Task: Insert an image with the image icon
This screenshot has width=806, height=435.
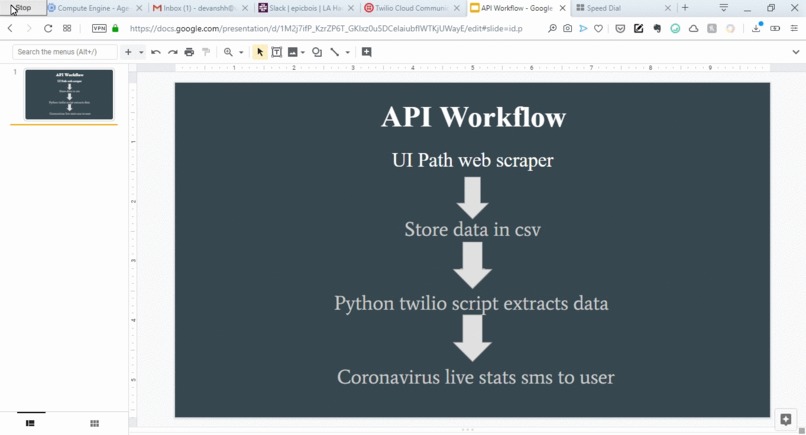Action: (x=293, y=52)
